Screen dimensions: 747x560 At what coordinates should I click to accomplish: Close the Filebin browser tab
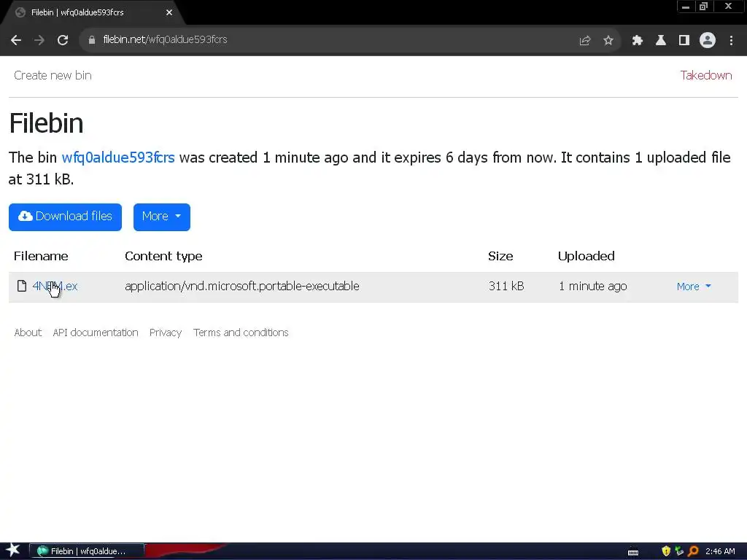click(x=169, y=12)
